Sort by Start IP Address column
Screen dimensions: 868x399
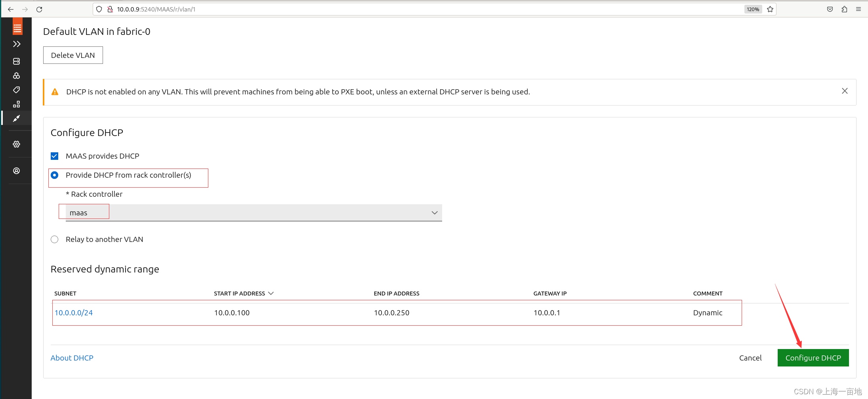[x=244, y=293]
